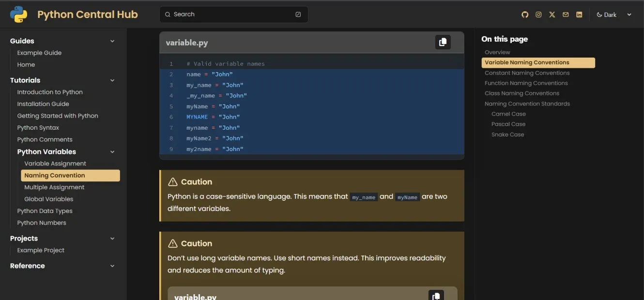
Task: Click the Python logo icon
Action: [x=18, y=15]
